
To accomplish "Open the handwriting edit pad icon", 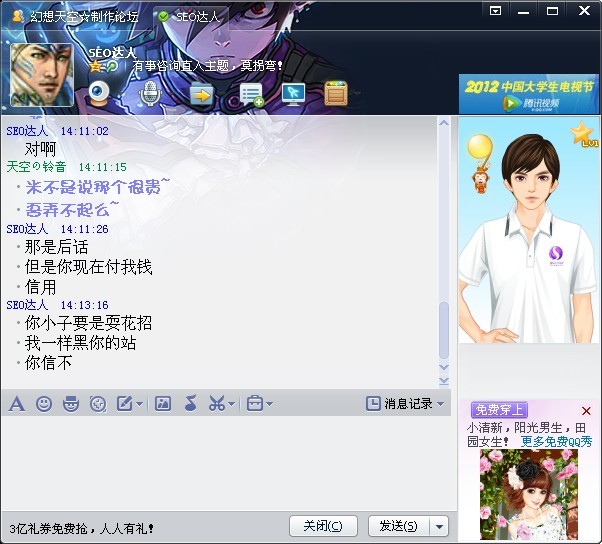I will point(125,404).
